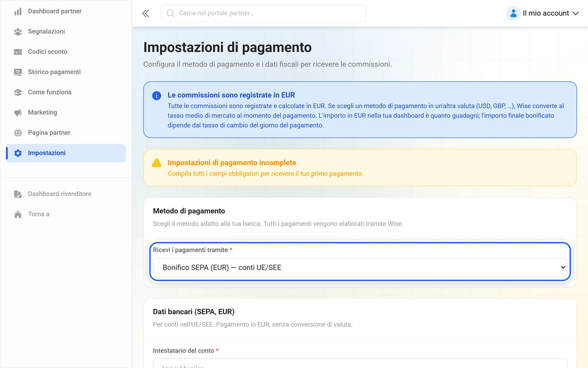Click the Dati bancari (SEPA, EUR) heading
588x368 pixels.
tap(194, 312)
